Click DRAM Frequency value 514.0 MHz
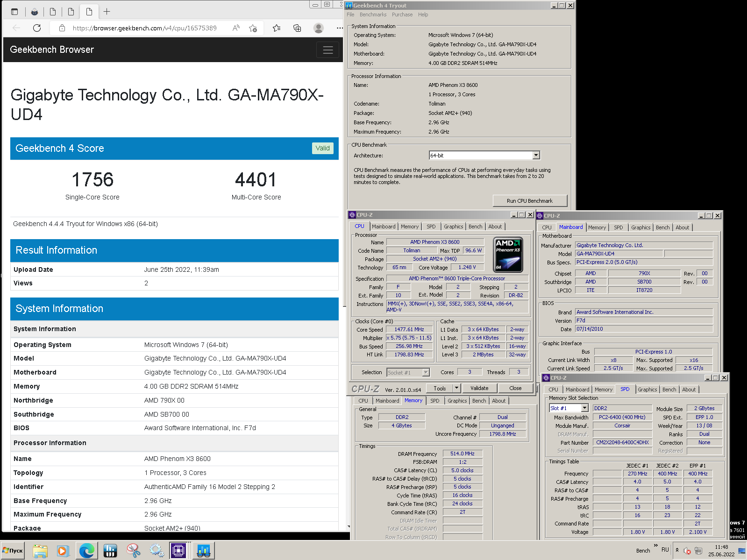 462,454
